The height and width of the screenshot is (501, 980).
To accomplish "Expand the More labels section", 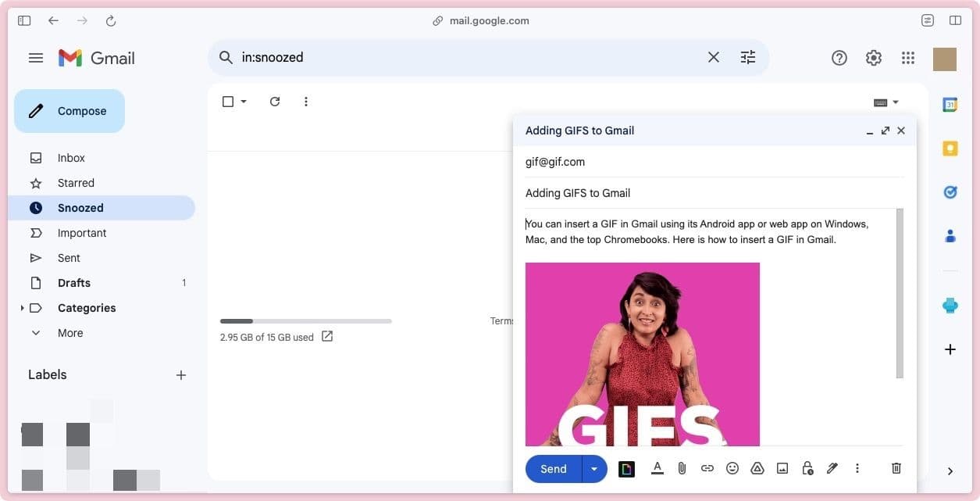I will (70, 332).
